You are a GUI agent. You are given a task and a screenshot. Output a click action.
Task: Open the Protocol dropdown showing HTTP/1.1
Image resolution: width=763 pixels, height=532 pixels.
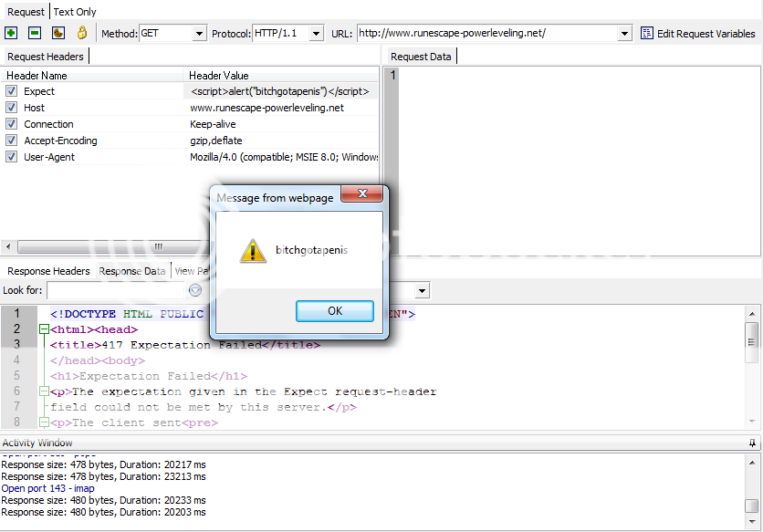pyautogui.click(x=315, y=32)
